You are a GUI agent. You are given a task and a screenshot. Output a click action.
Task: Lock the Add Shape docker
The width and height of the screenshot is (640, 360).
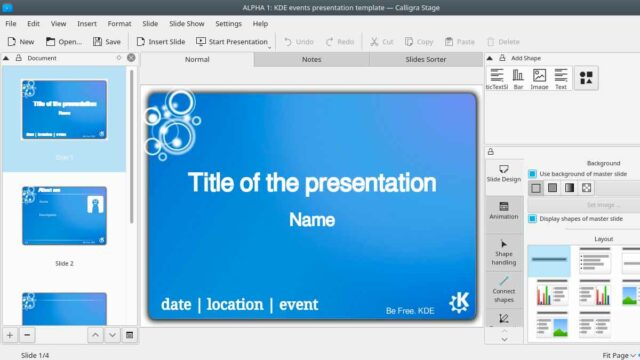point(502,58)
